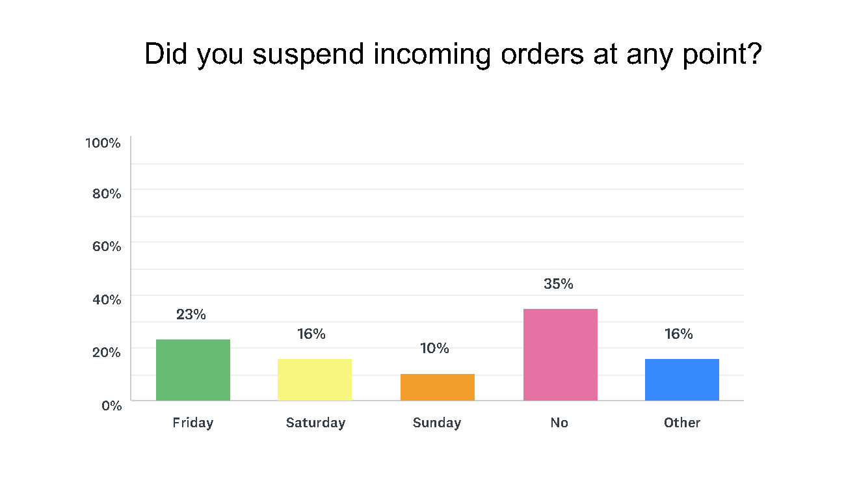Viewport: 859px width, 504px height.
Task: Click the No x-axis category label
Action: coord(559,423)
